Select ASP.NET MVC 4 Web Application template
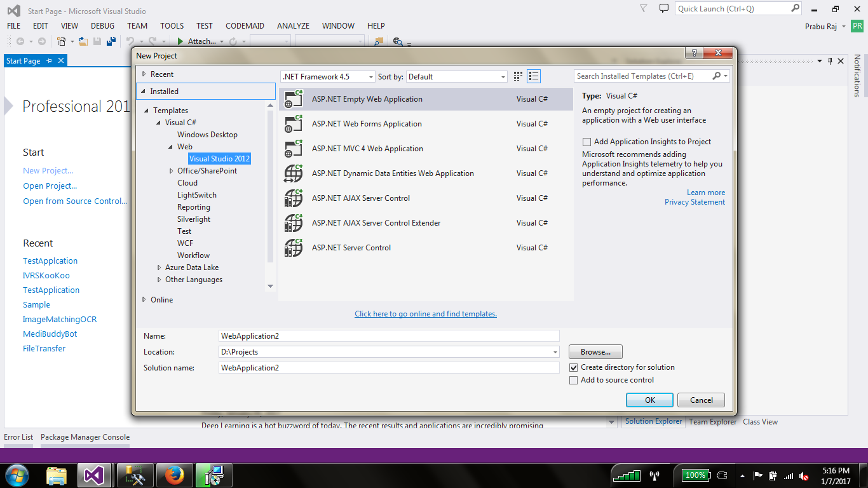 tap(426, 149)
